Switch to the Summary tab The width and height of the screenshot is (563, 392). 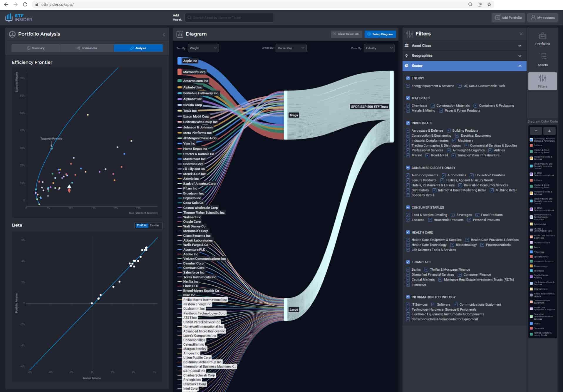click(x=36, y=48)
